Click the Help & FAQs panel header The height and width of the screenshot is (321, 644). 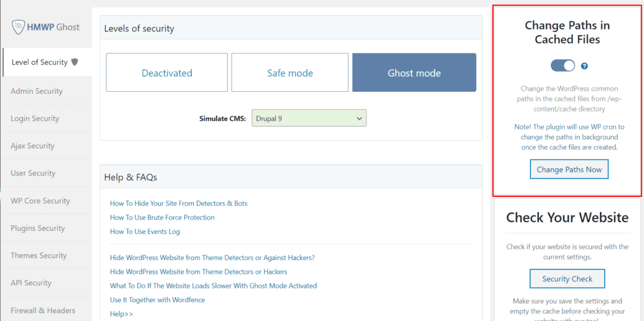291,177
